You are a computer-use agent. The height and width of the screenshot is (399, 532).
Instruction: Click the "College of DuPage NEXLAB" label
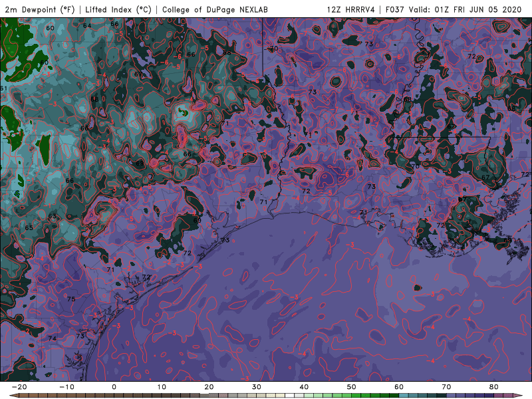click(215, 9)
